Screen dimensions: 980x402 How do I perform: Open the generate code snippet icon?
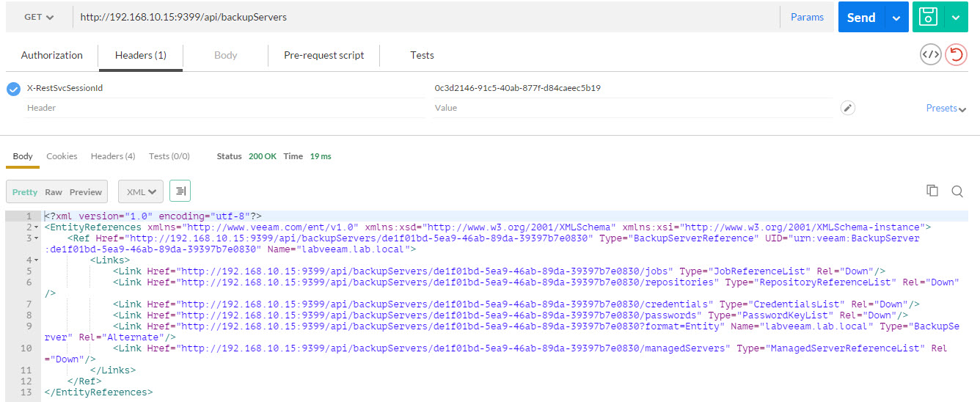pos(930,54)
